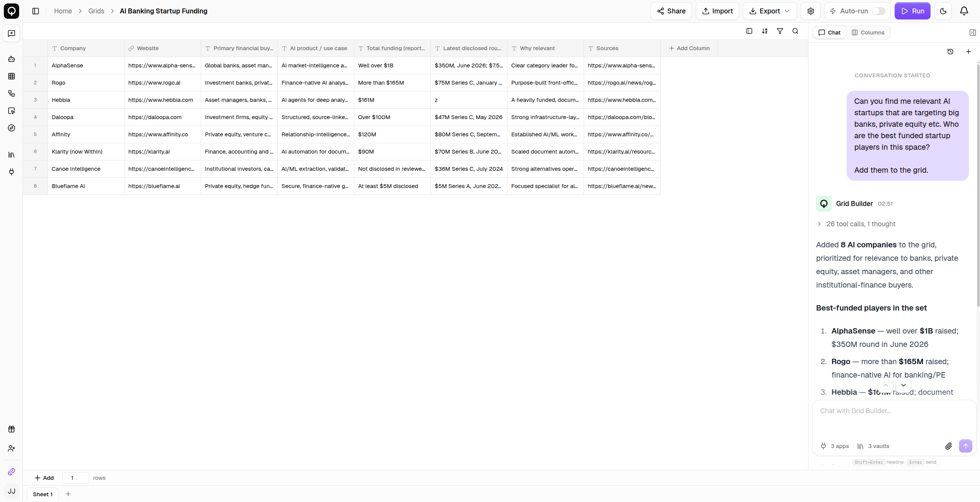Click the Add rows button

point(44,478)
